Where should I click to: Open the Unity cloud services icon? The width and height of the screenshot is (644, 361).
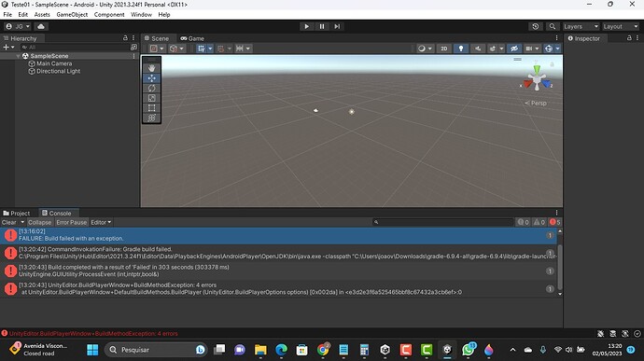[41, 26]
